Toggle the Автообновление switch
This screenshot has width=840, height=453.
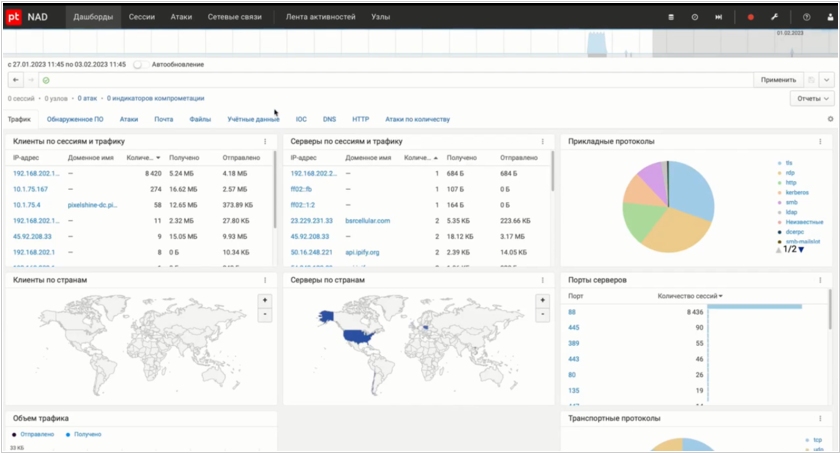click(139, 64)
